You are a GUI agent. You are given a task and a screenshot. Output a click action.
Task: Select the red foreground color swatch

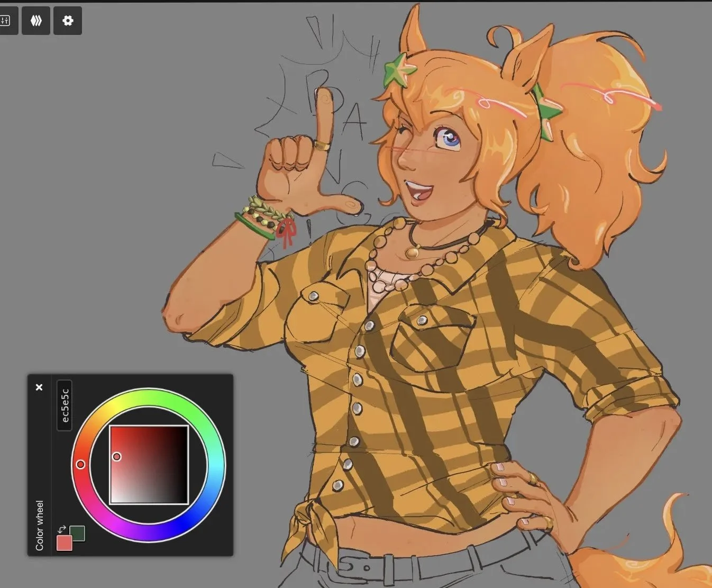pyautogui.click(x=65, y=543)
